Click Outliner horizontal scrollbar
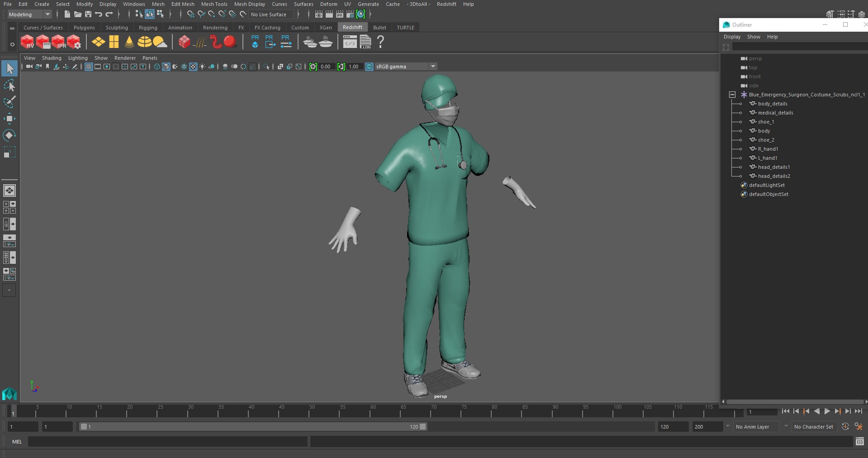This screenshot has height=458, width=868. click(x=795, y=401)
